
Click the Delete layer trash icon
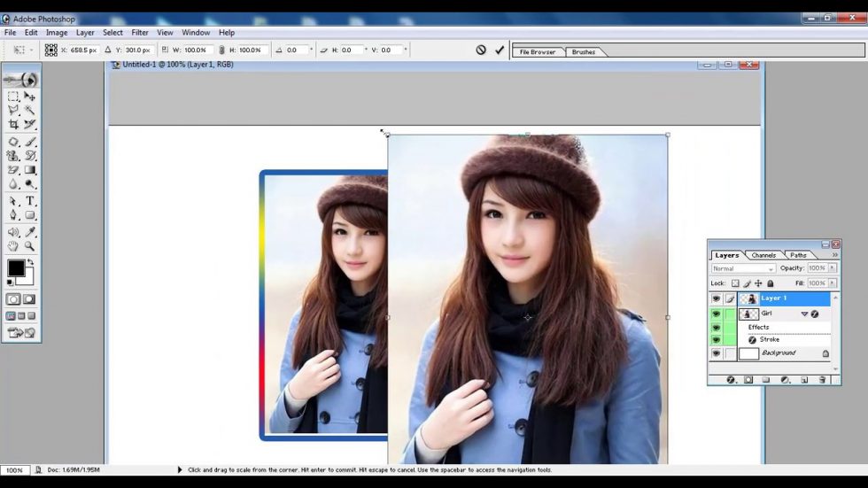[822, 380]
